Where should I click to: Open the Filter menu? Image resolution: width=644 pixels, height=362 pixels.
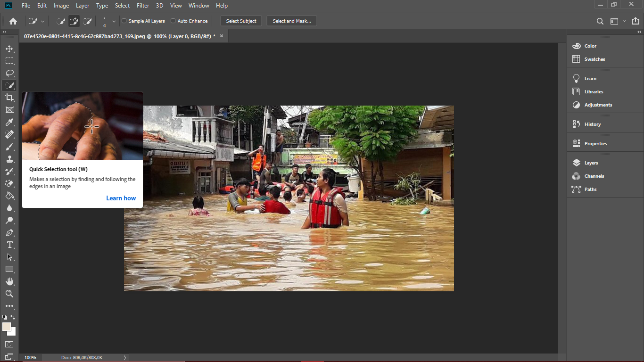pyautogui.click(x=143, y=6)
